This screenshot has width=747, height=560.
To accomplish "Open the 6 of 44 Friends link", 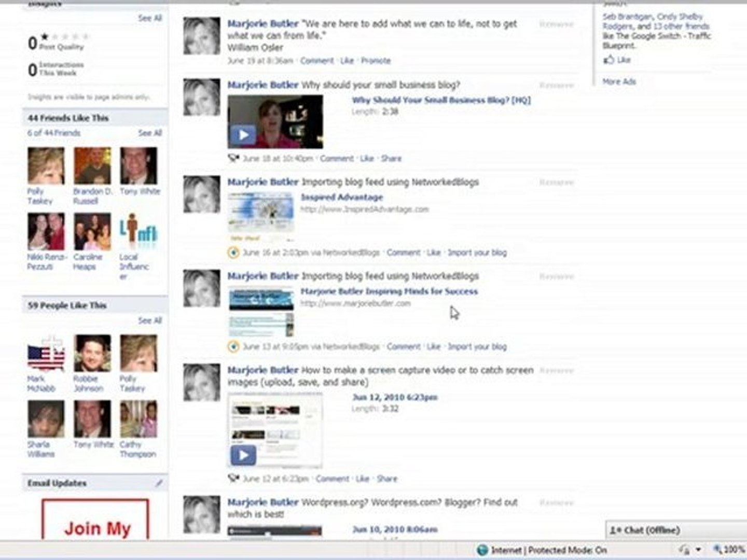I will [x=54, y=133].
